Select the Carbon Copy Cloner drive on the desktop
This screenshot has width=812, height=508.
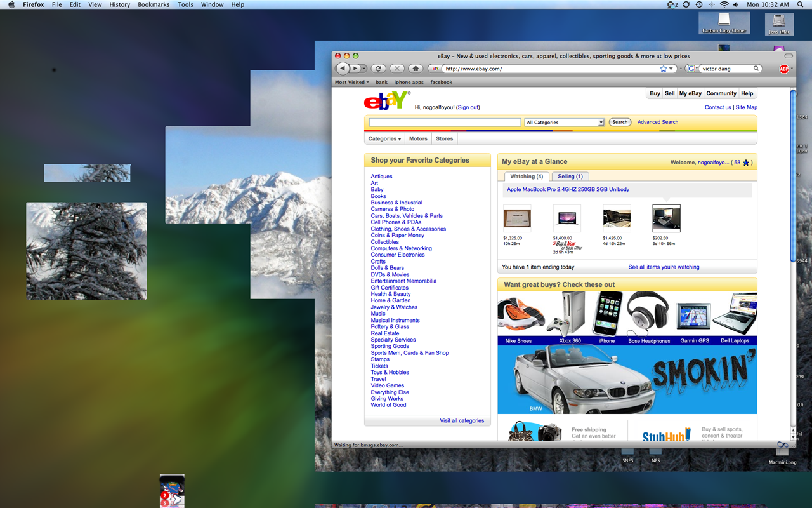724,23
